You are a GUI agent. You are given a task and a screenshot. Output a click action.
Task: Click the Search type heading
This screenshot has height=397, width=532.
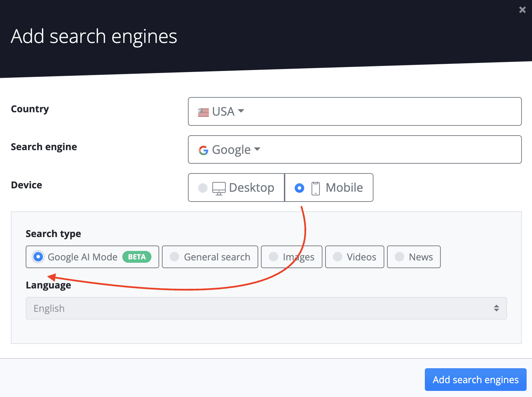[x=53, y=234]
